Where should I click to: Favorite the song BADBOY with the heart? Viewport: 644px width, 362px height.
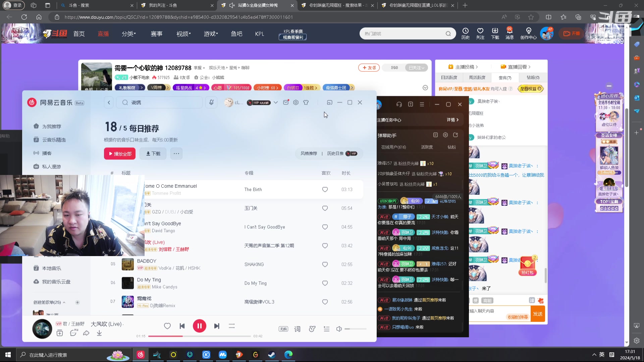pos(325,264)
